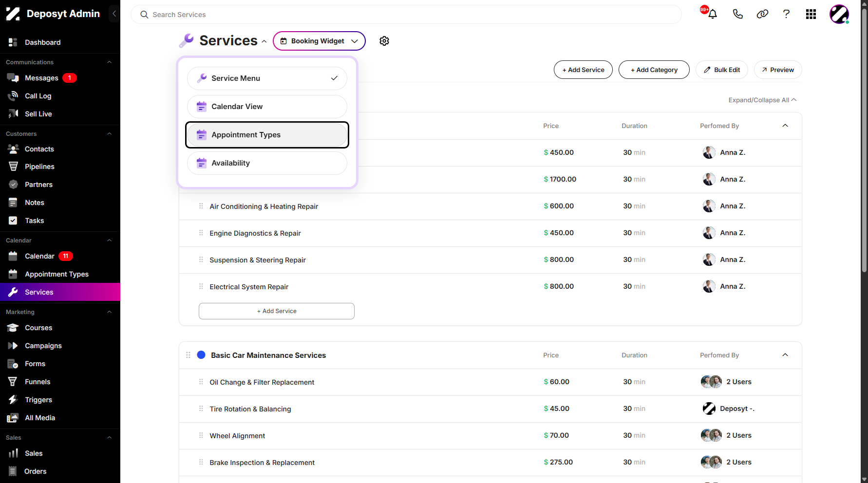Click the top + Add Service button
The height and width of the screenshot is (483, 868).
pyautogui.click(x=583, y=70)
